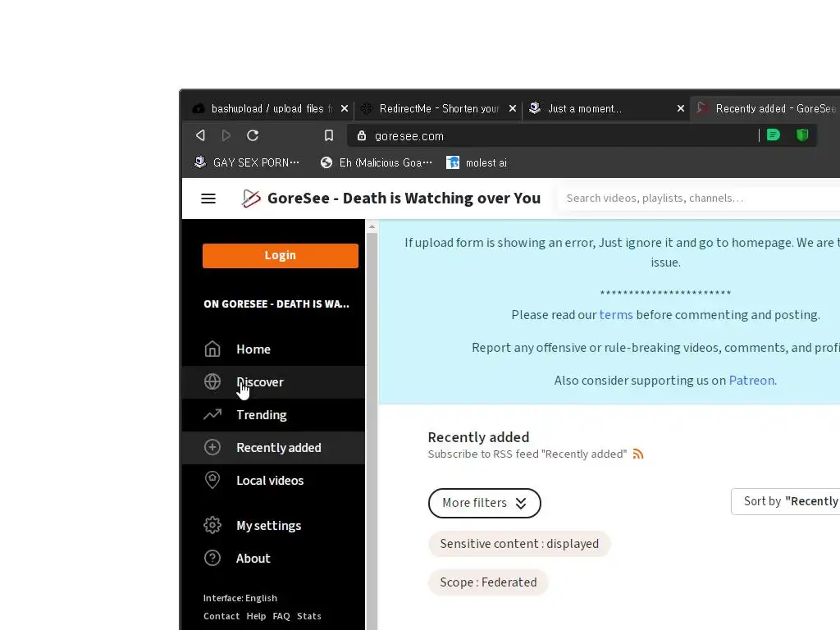
Task: Click the Contact footer link
Action: pos(221,616)
